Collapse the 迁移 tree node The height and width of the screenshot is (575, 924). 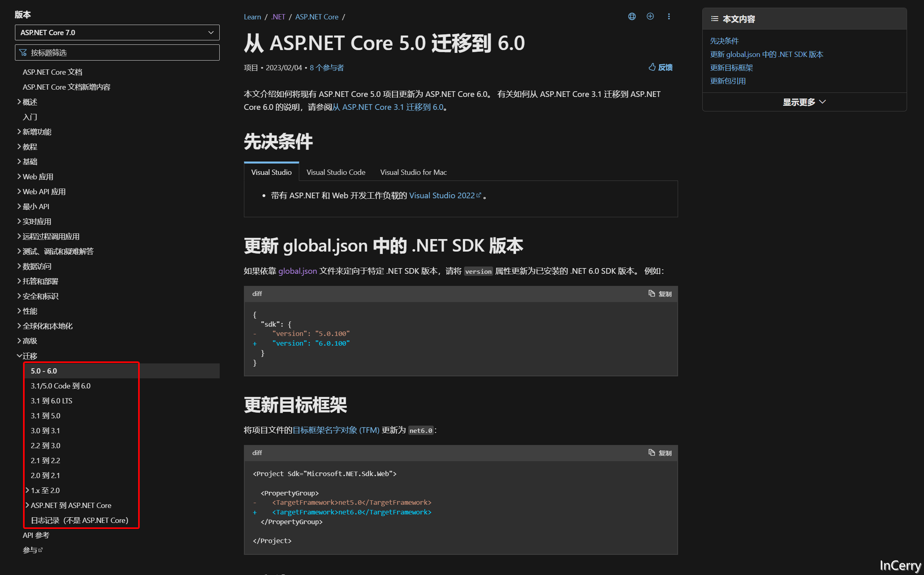pyautogui.click(x=19, y=356)
